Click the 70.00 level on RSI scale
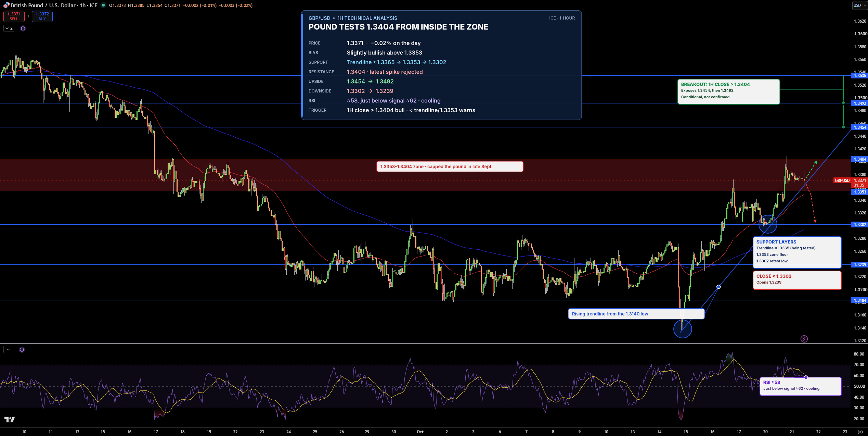 click(859, 365)
